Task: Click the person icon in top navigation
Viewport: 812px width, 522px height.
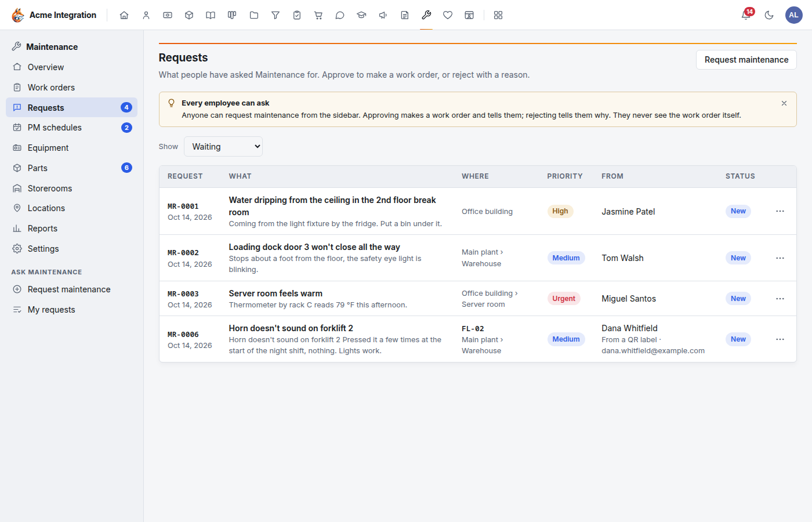Action: click(x=146, y=15)
